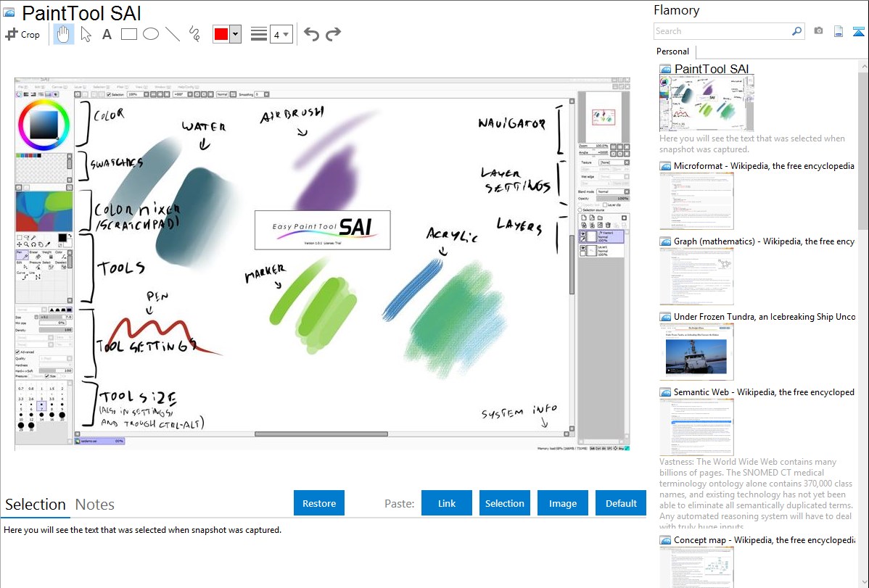
Task: Click the PaintTool SAI heading app icon
Action: pyautogui.click(x=9, y=13)
